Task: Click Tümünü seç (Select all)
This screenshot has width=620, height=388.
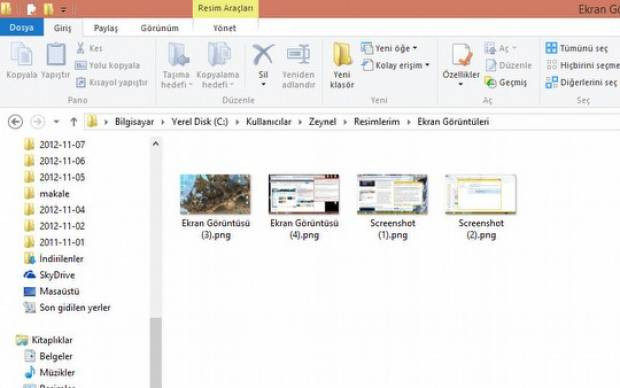Action: [577, 48]
